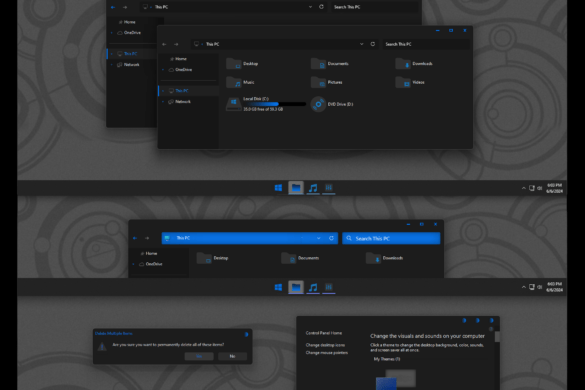This screenshot has height=390, width=585.
Task: Expand This PC in front Explorer window sidebar
Action: click(x=163, y=91)
